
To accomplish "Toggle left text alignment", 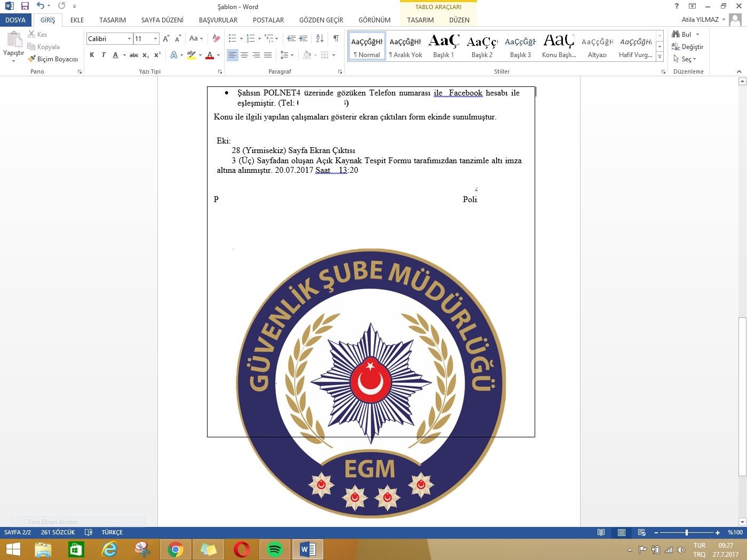I will coord(233,55).
